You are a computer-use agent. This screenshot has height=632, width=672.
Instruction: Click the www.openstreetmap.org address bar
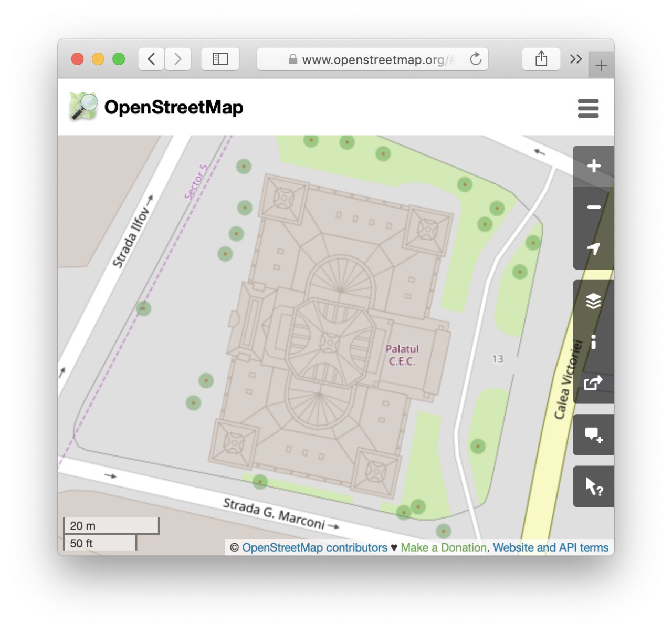pyautogui.click(x=373, y=59)
